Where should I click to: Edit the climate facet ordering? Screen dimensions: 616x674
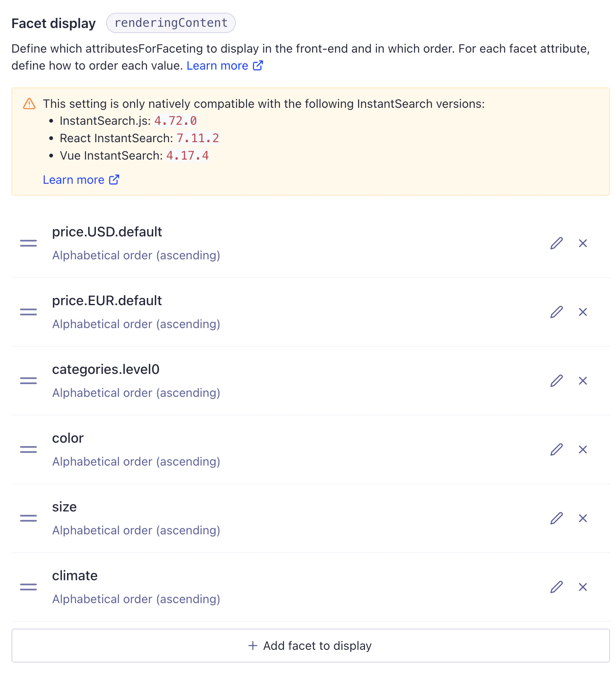pyautogui.click(x=556, y=587)
